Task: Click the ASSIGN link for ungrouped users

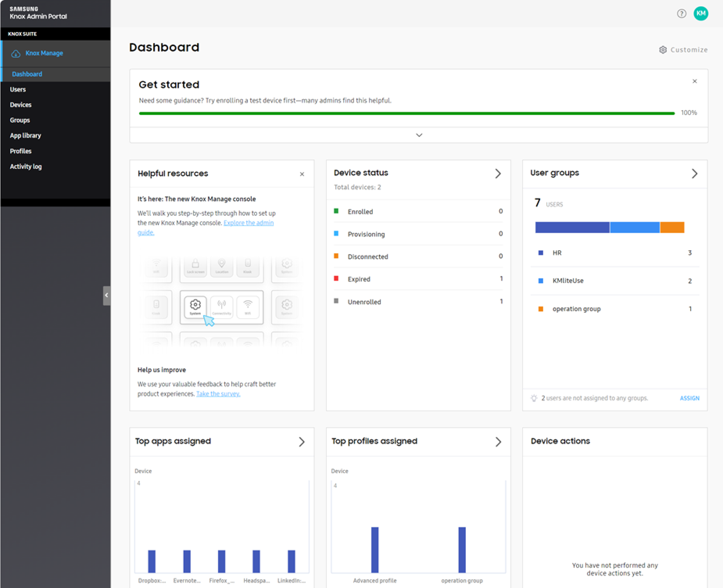Action: tap(689, 398)
